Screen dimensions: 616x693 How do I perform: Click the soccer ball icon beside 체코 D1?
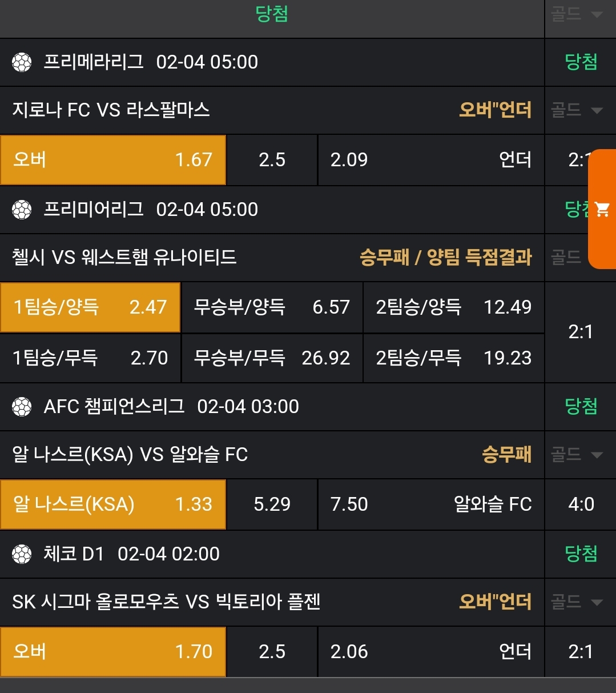22,554
